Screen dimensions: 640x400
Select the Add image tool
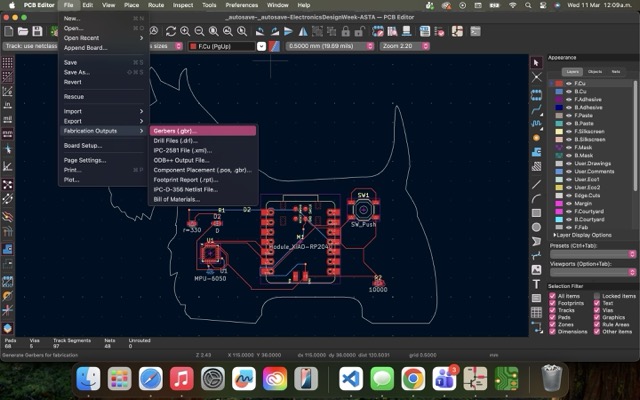536,270
